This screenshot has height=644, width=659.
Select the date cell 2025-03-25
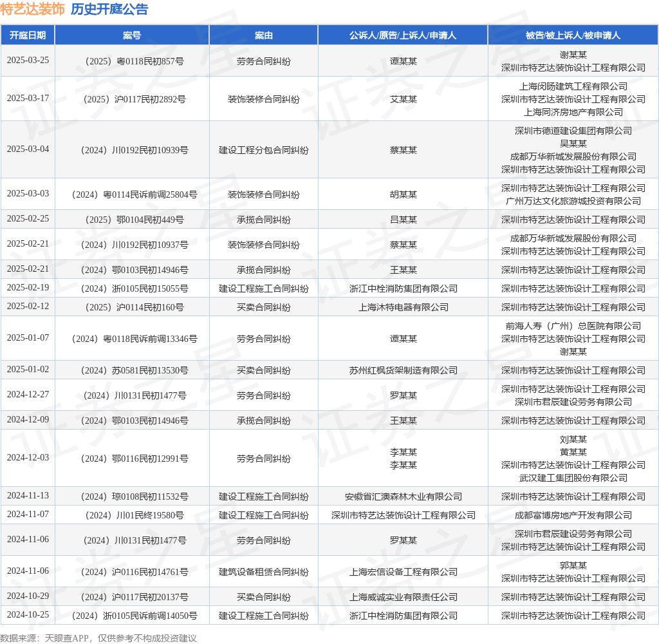point(28,61)
